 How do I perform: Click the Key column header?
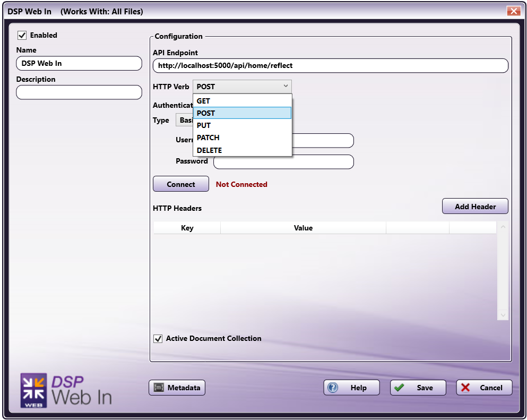[187, 228]
